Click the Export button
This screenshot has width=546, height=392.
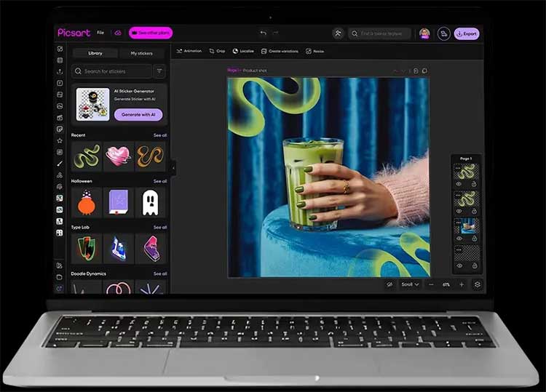click(x=467, y=33)
